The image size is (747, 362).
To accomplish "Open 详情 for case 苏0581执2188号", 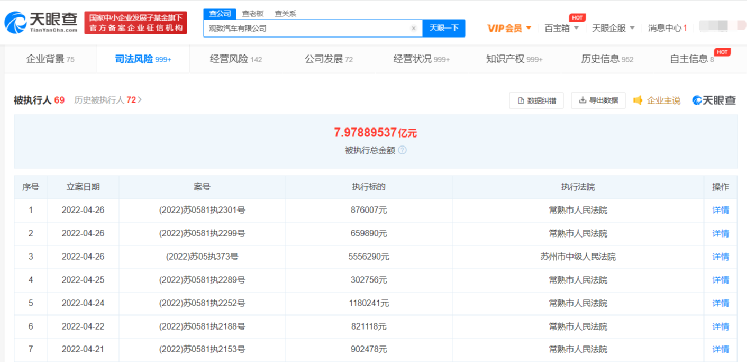I will click(721, 327).
